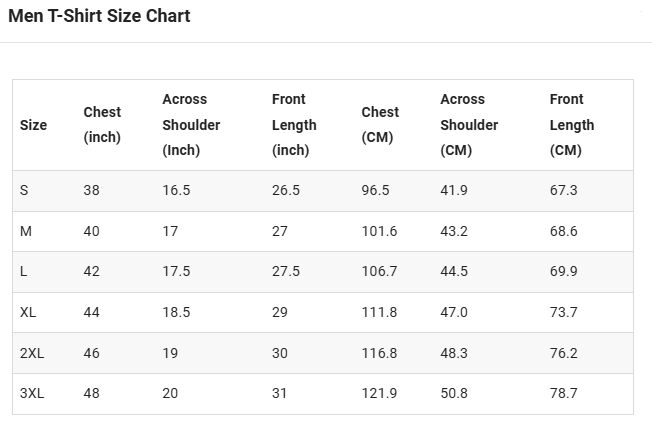Image resolution: width=652 pixels, height=445 pixels.
Task: Select the L size row label
Action: pos(23,272)
